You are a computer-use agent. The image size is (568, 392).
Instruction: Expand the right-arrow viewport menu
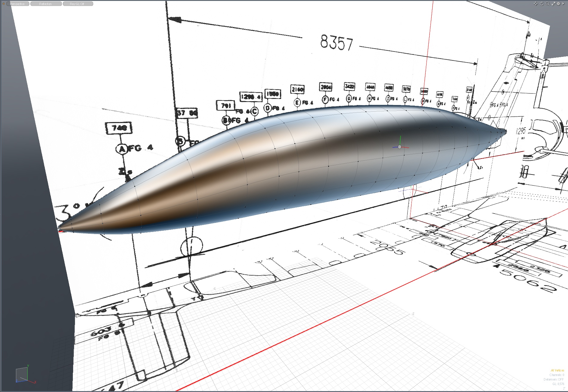pos(563,4)
